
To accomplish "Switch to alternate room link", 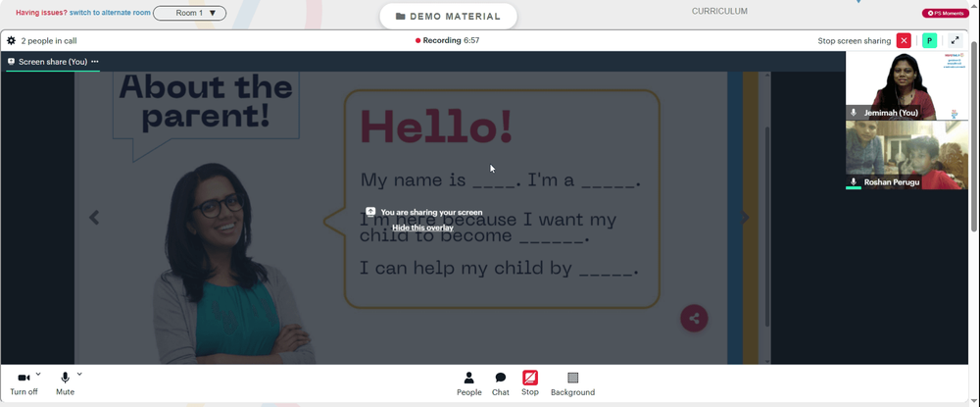I will (110, 13).
